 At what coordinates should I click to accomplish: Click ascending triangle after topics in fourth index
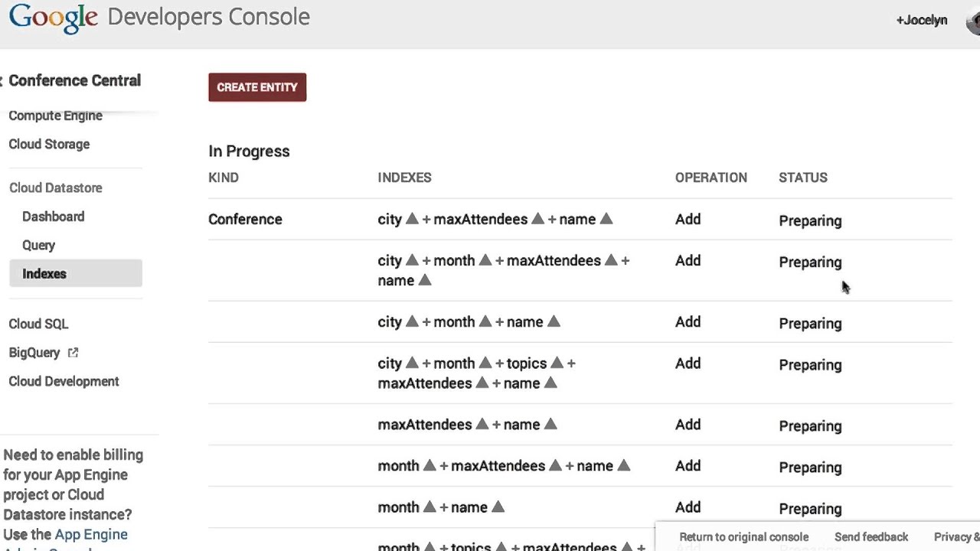[x=557, y=364]
